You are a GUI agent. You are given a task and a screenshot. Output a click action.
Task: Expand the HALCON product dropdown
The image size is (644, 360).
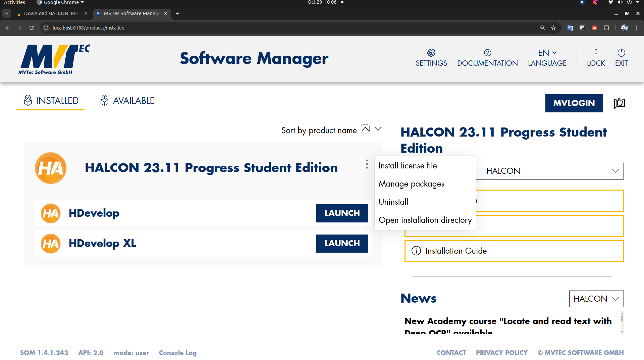tap(550, 171)
